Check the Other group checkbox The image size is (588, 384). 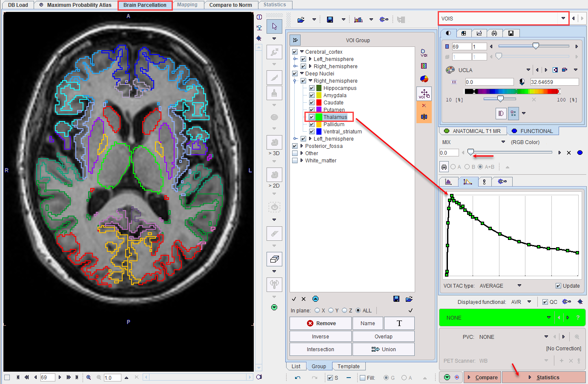295,153
